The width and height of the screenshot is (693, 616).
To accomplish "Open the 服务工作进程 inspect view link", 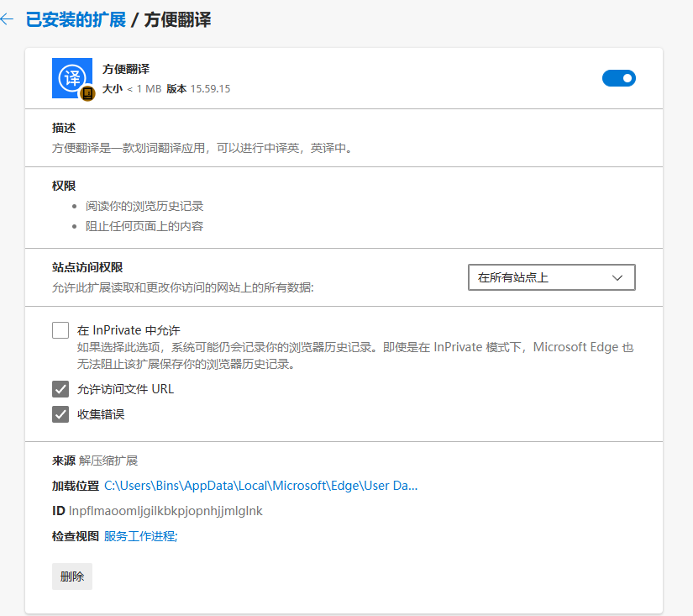I will click(x=140, y=536).
